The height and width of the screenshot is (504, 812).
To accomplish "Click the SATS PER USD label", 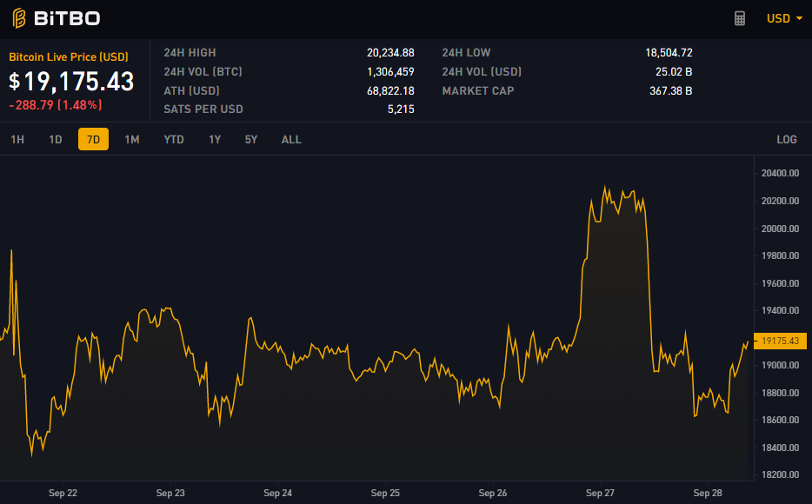I will coord(203,109).
